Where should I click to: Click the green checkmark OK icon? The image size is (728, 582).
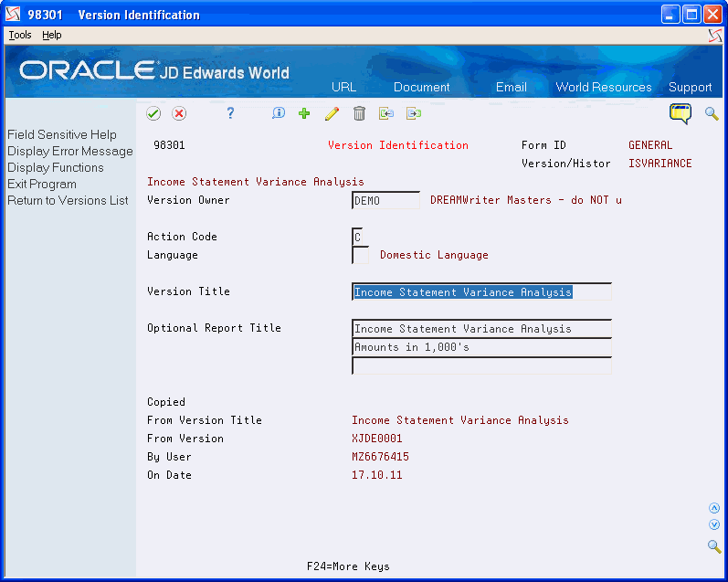[153, 113]
